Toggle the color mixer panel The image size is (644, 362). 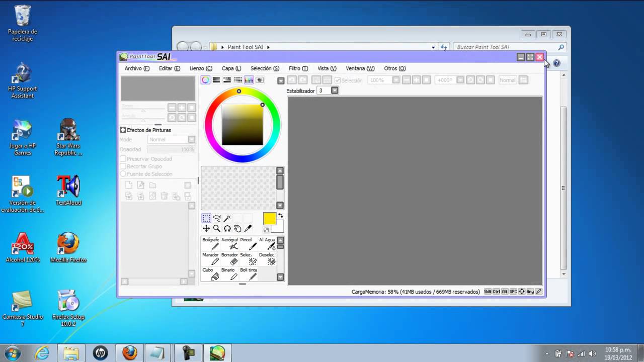click(x=238, y=80)
